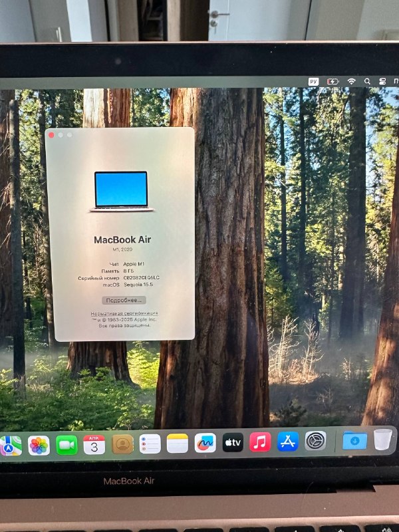Open the Contacts app in the dock
The image size is (399, 532).
pos(122,444)
